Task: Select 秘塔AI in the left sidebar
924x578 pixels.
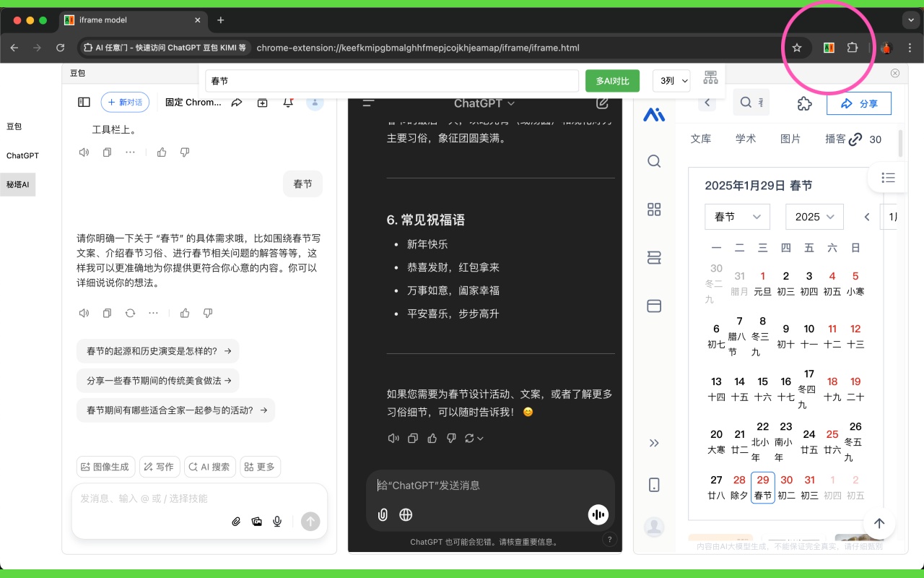Action: point(17,184)
